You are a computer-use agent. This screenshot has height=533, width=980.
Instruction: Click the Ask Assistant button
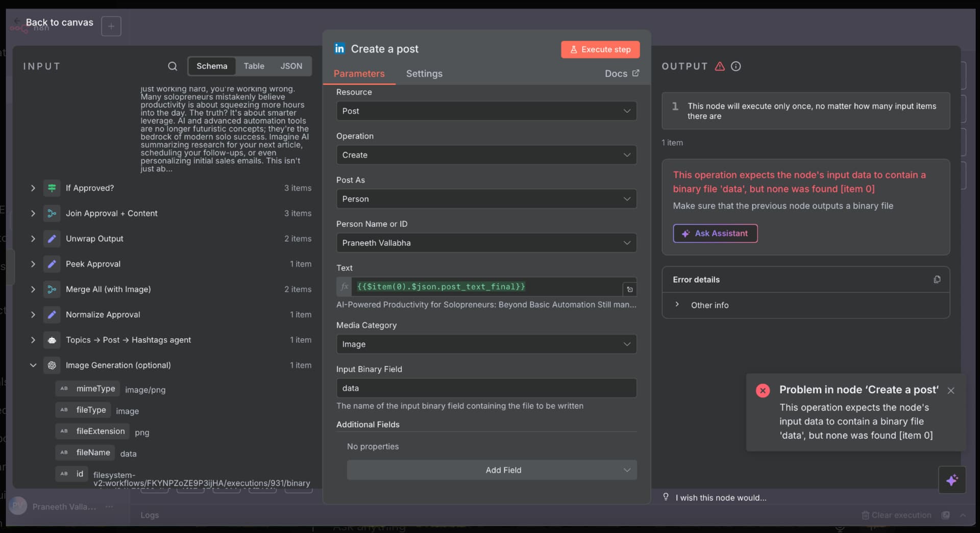(x=715, y=234)
